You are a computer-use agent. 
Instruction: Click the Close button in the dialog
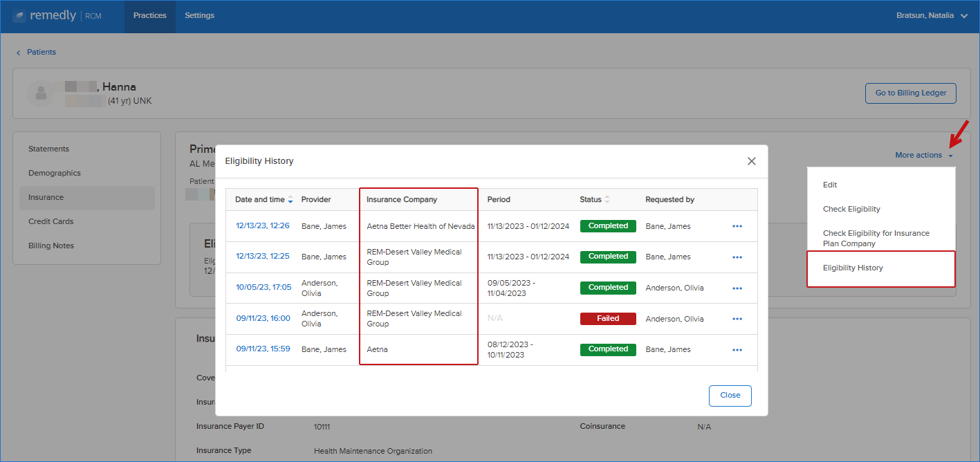point(730,396)
